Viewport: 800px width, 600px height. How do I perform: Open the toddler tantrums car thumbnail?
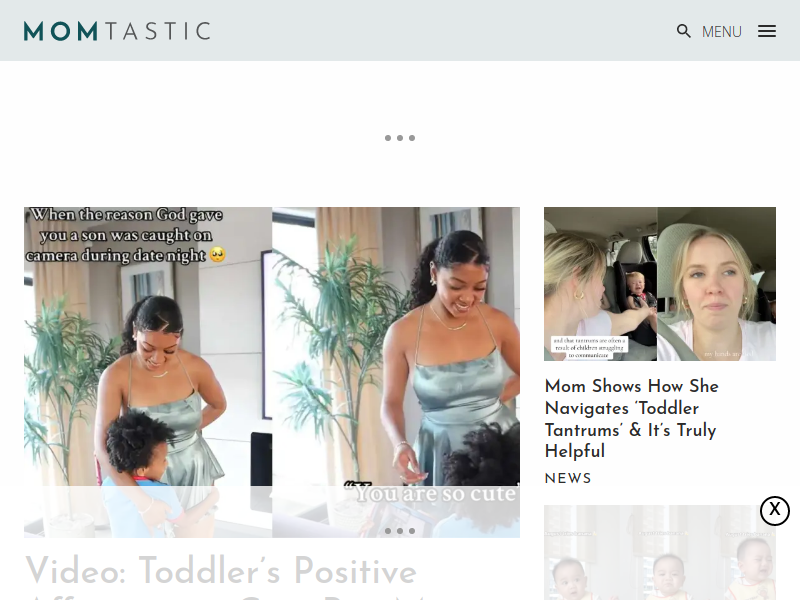660,284
